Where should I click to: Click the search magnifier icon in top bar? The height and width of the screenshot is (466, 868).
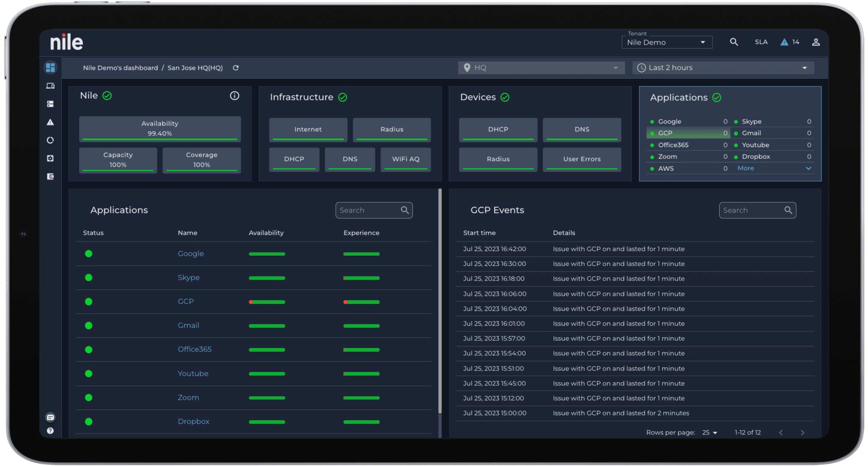[x=734, y=42]
